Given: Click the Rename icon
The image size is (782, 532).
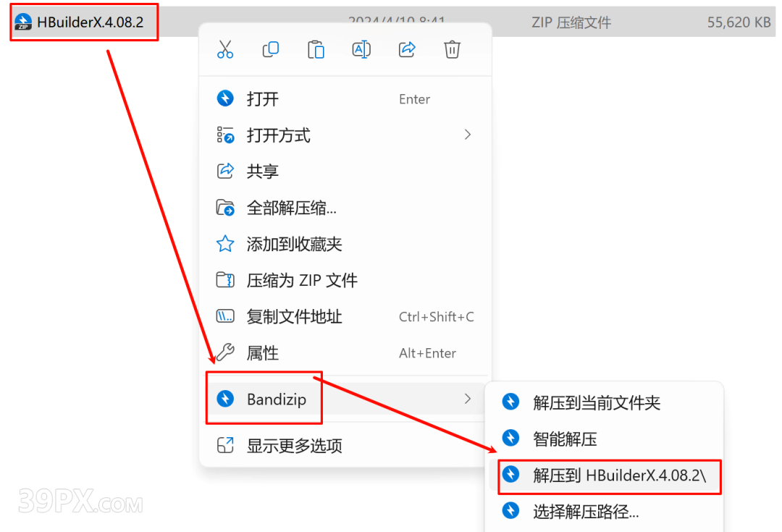Looking at the screenshot, I should 361,49.
